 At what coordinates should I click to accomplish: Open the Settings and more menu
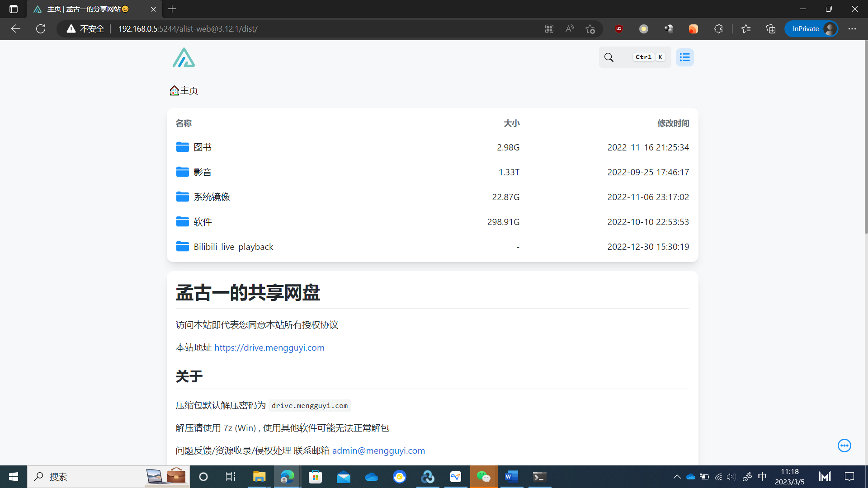(x=853, y=28)
